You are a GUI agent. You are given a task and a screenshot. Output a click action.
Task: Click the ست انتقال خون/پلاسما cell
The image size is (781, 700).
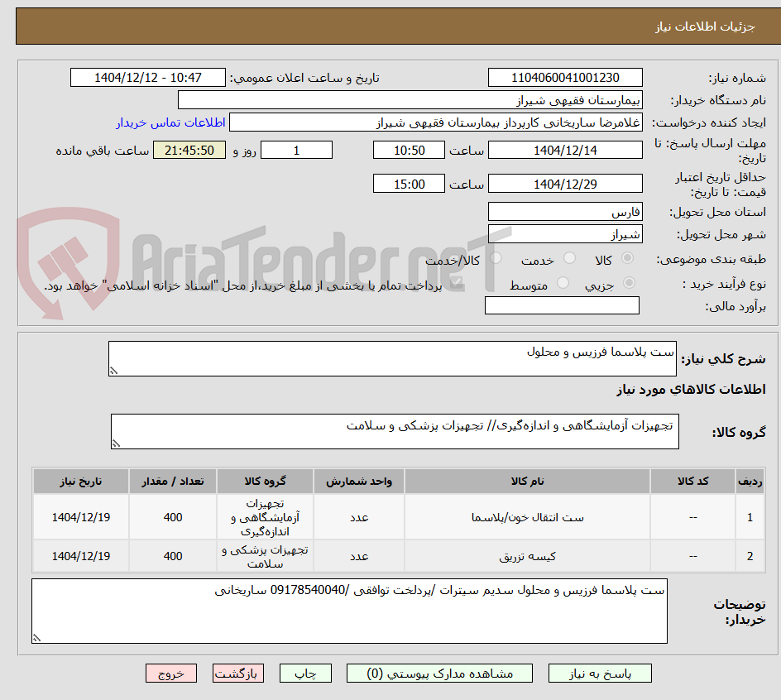pyautogui.click(x=528, y=518)
